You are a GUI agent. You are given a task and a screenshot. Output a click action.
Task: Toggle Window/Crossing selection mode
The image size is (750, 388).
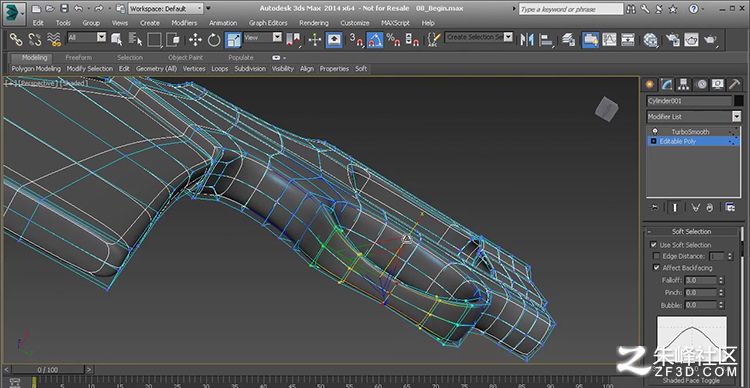pyautogui.click(x=173, y=40)
